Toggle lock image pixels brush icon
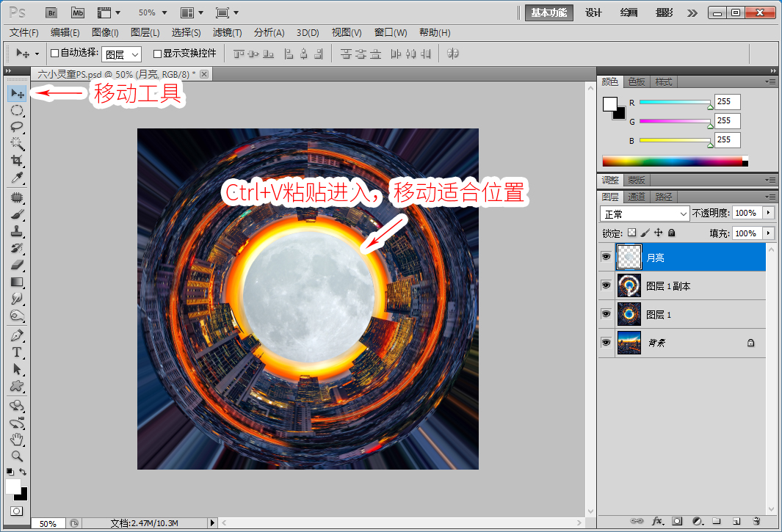This screenshot has width=782, height=532. (645, 233)
